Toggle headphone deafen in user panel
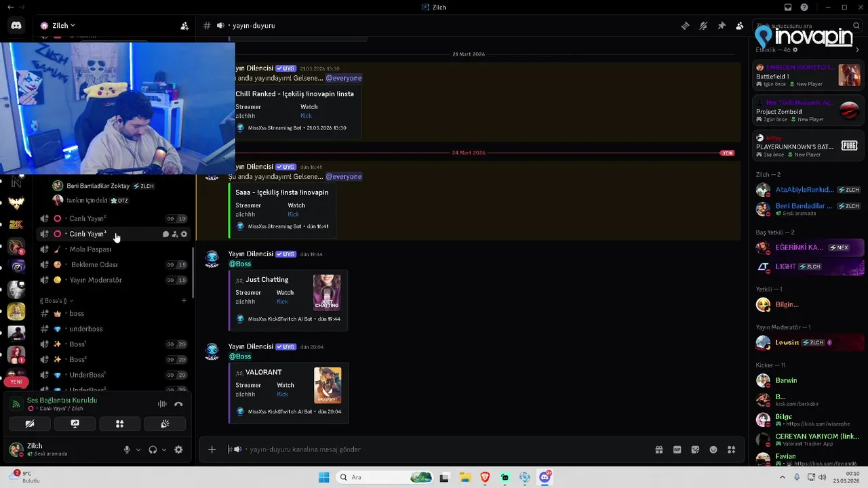This screenshot has height=488, width=868. (x=153, y=449)
